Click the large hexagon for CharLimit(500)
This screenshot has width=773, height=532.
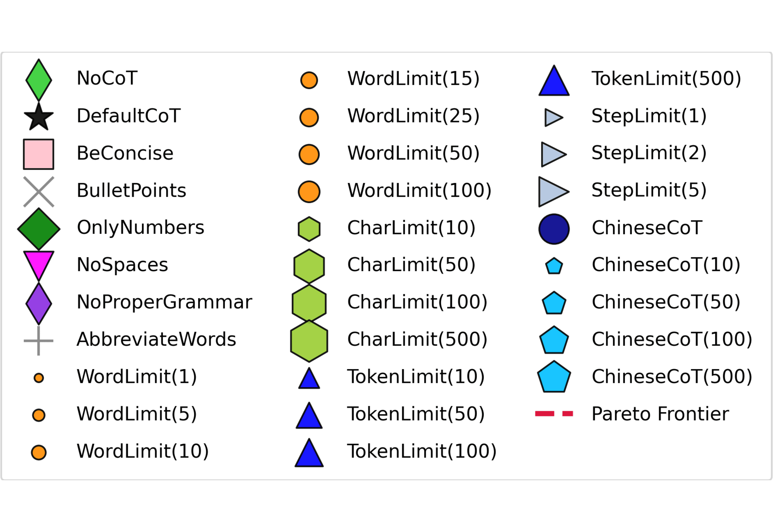(x=309, y=341)
